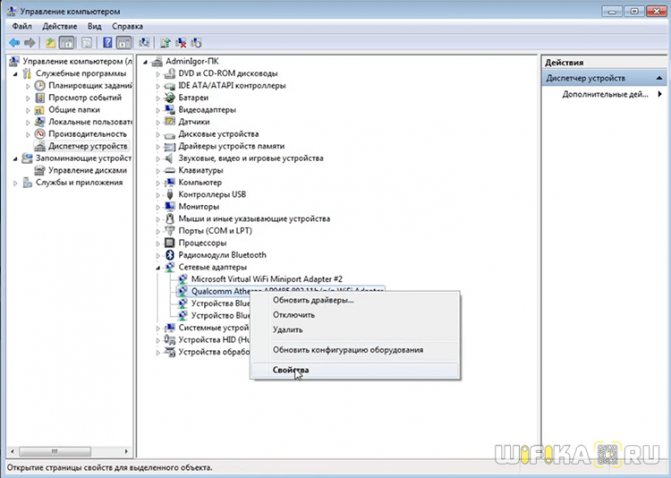Choose Отключить in the context menu
671x478 pixels.
tap(355, 315)
